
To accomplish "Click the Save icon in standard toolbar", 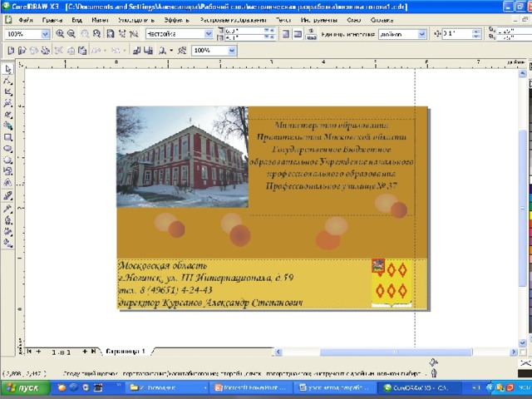I will (x=34, y=51).
